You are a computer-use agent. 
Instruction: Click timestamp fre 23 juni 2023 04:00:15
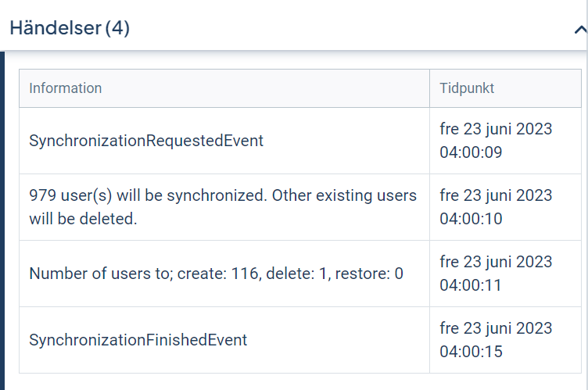coord(496,340)
